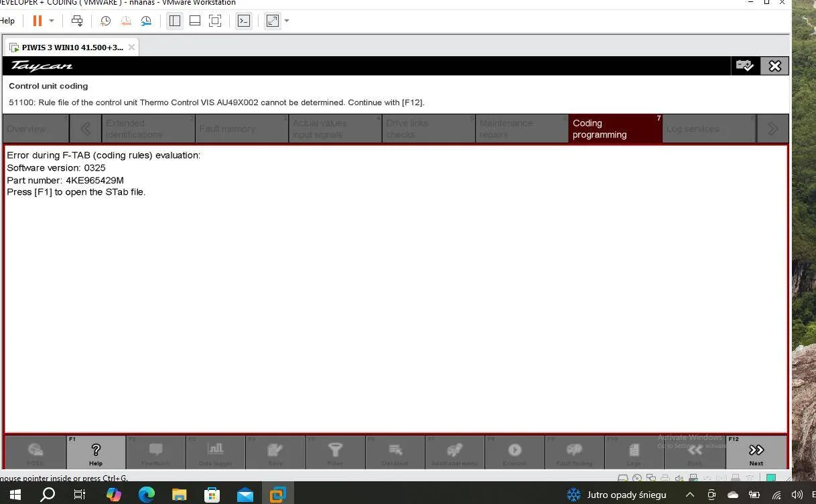Expand the stretch guest dropdown arrow
Image resolution: width=816 pixels, height=504 pixels.
pos(287,21)
